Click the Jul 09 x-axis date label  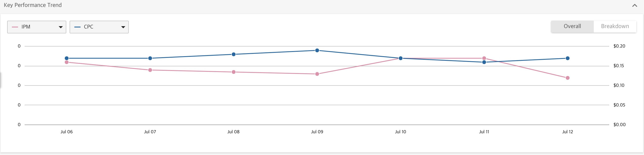tap(317, 132)
